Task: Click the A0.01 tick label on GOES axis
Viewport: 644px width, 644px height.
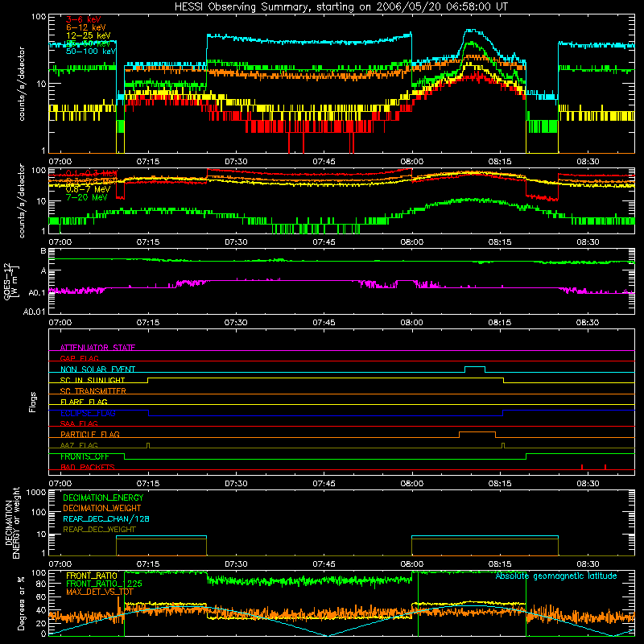Action: click(35, 312)
